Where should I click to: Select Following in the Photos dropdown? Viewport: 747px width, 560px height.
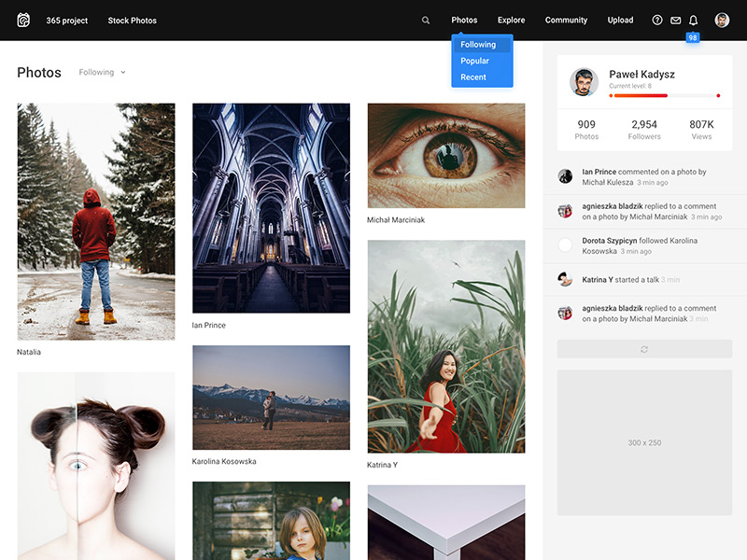click(478, 44)
